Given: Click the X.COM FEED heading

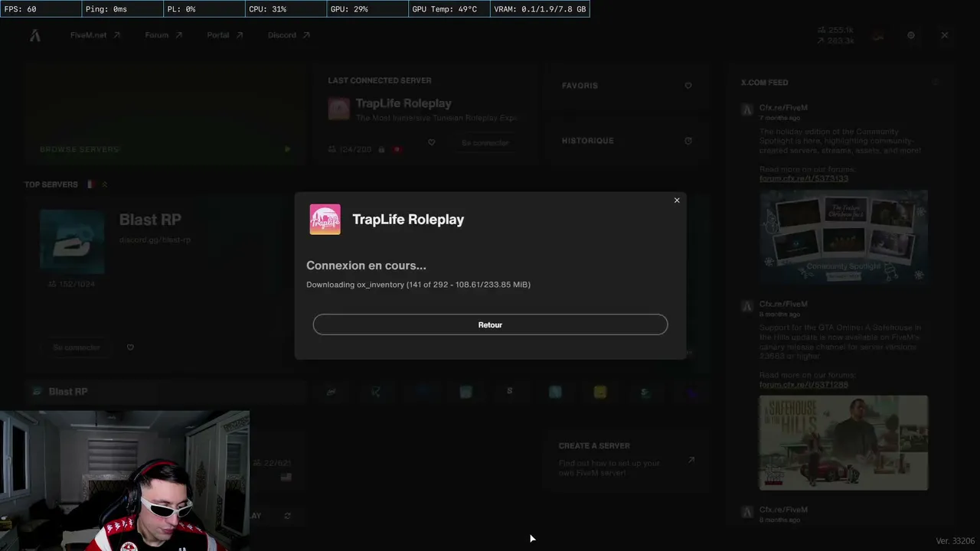Looking at the screenshot, I should point(764,83).
